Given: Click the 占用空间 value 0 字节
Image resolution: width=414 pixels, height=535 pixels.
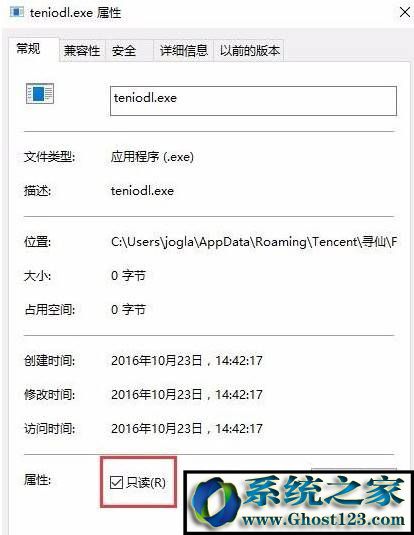Looking at the screenshot, I should (x=128, y=310).
